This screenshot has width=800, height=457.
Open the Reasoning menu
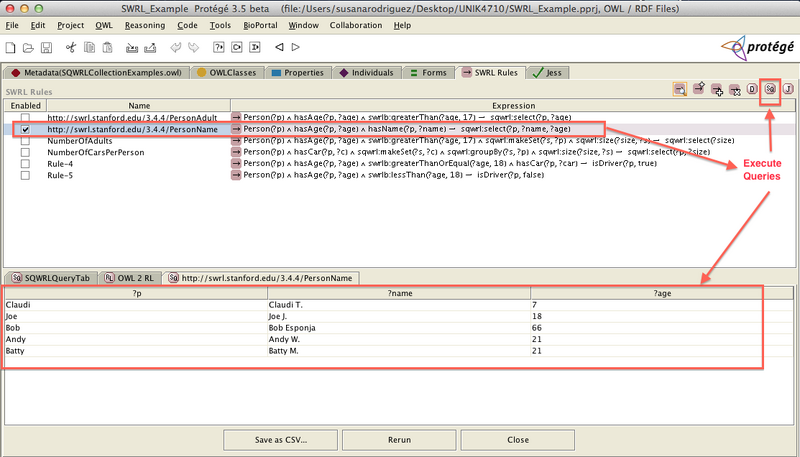tap(145, 25)
